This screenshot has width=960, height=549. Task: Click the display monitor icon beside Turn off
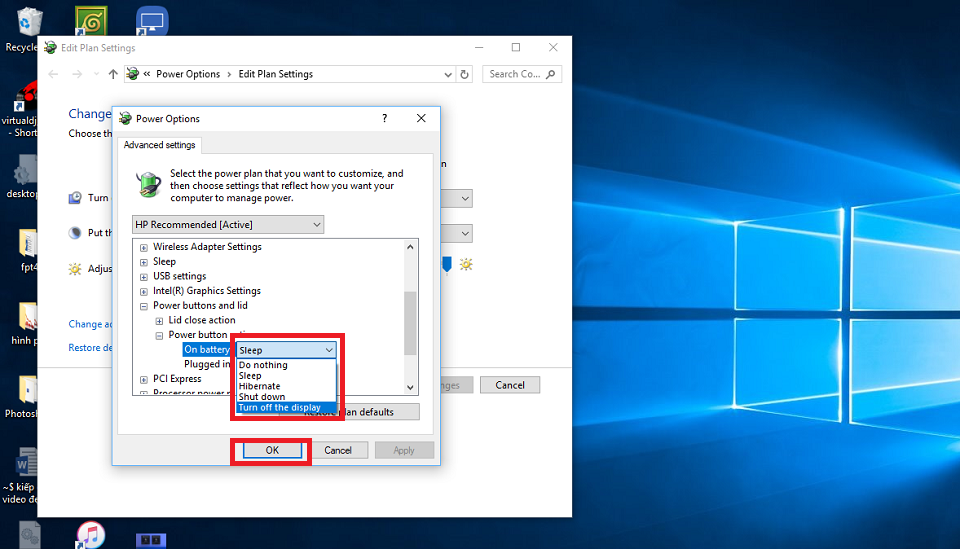pyautogui.click(x=75, y=198)
